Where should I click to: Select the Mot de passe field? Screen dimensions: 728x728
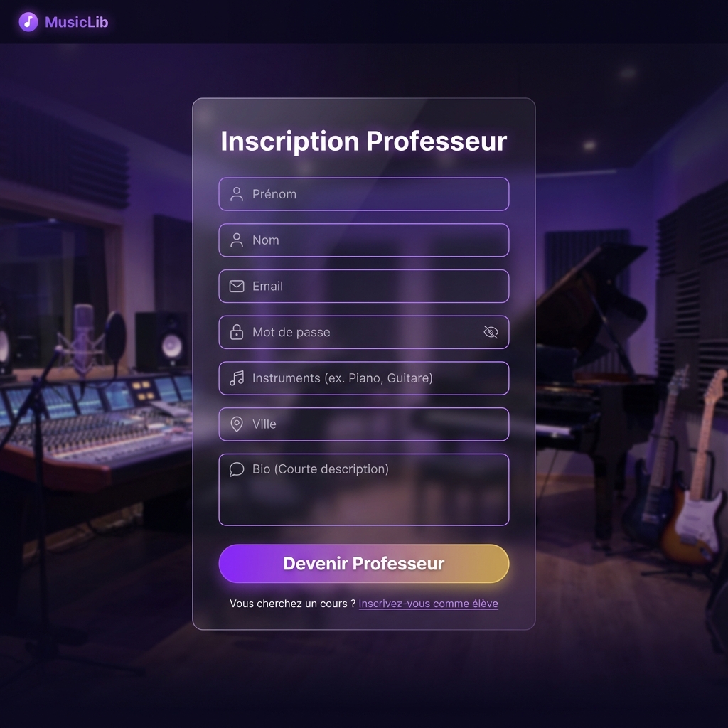coord(363,332)
